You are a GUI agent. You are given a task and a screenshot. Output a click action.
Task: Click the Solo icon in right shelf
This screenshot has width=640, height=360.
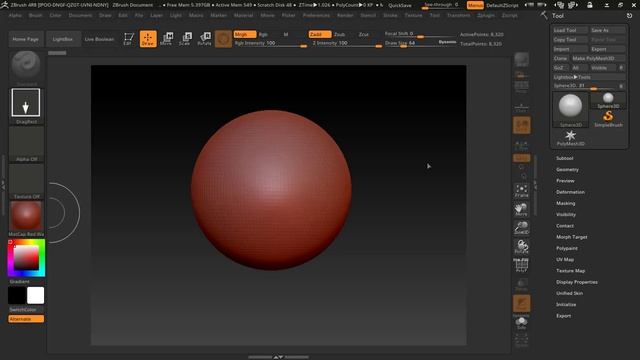pos(522,323)
